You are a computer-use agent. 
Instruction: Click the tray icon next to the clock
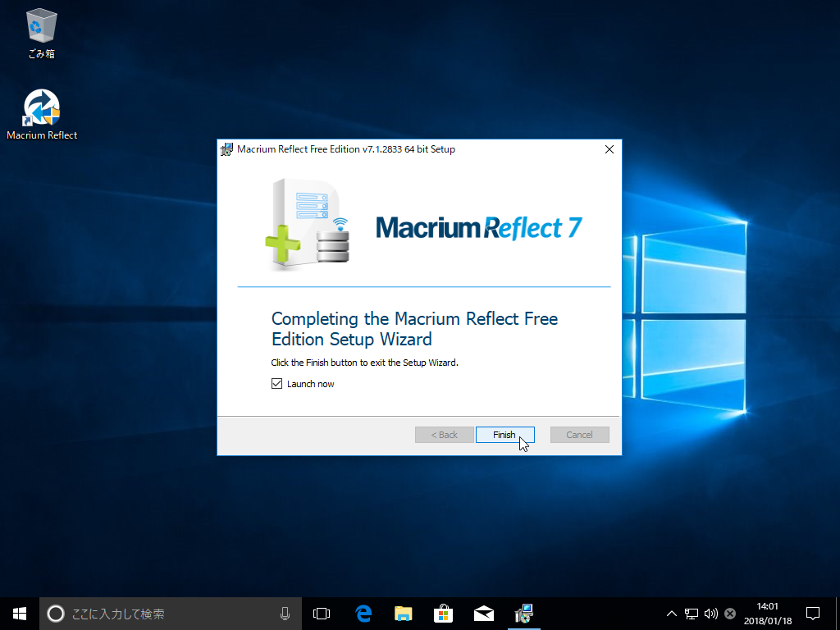tap(729, 614)
